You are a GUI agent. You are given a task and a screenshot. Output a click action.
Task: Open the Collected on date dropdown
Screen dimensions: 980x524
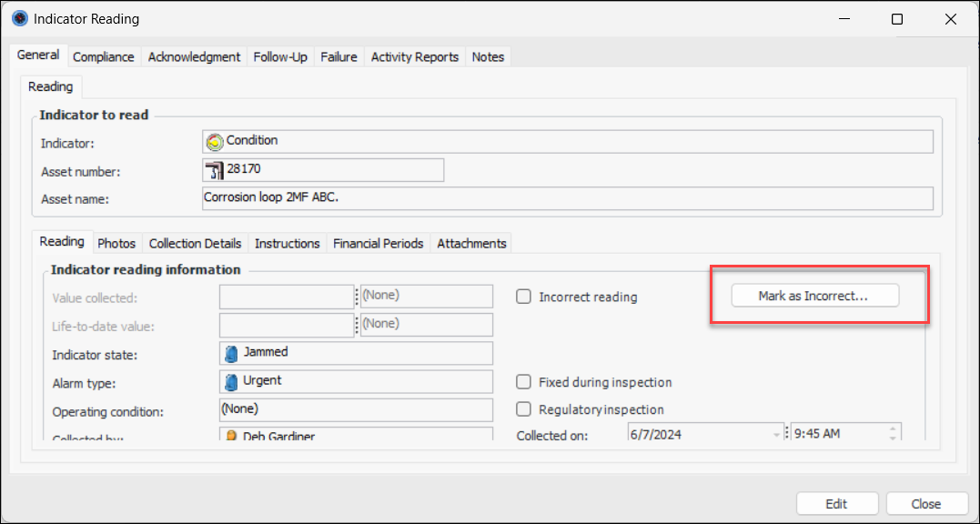pos(777,434)
